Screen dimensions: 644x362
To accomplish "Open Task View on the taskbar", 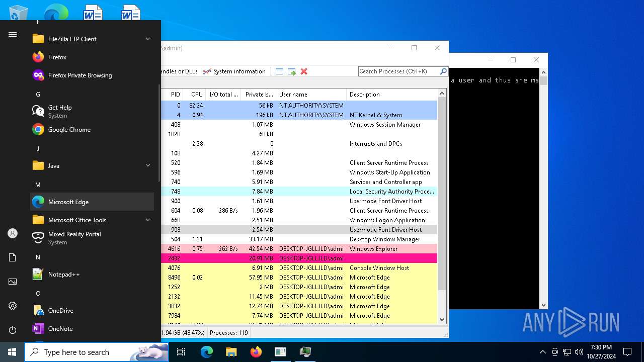I will coord(181,352).
